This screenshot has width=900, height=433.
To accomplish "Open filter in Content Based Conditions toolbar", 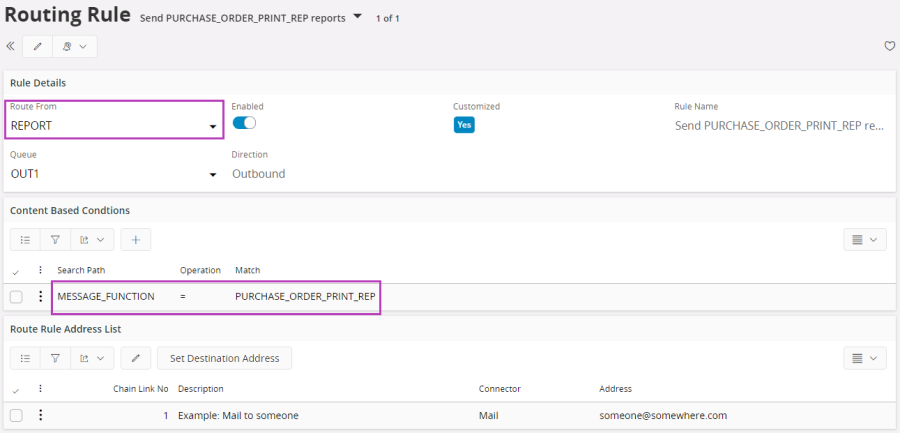I will click(x=55, y=239).
